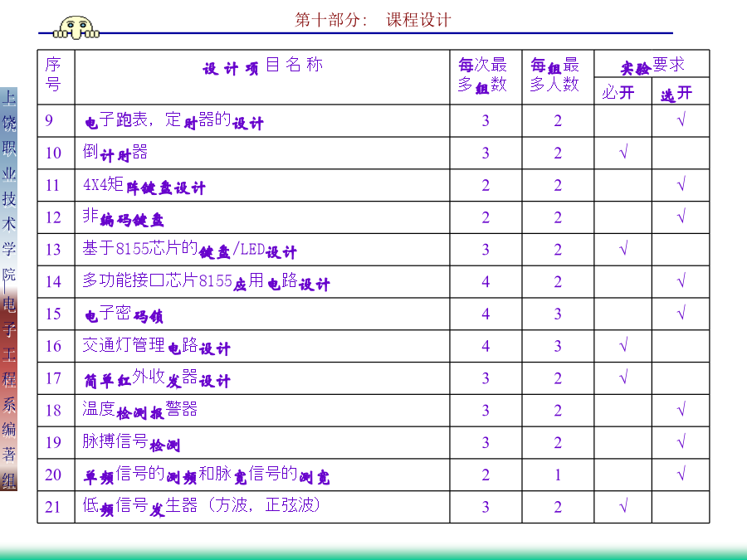Select project name 电子跑表,定时器的设计
Viewport: 747px width, 560px height.
tap(174, 121)
